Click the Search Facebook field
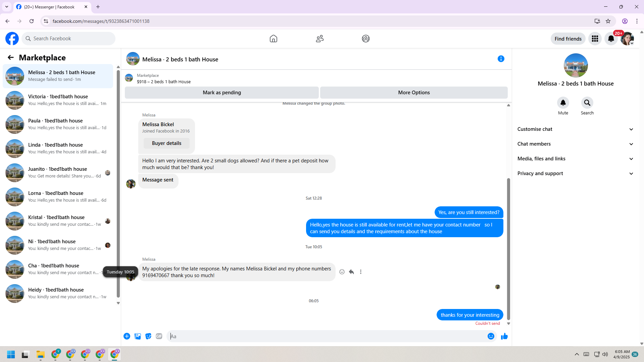This screenshot has width=644, height=362. coord(68,39)
